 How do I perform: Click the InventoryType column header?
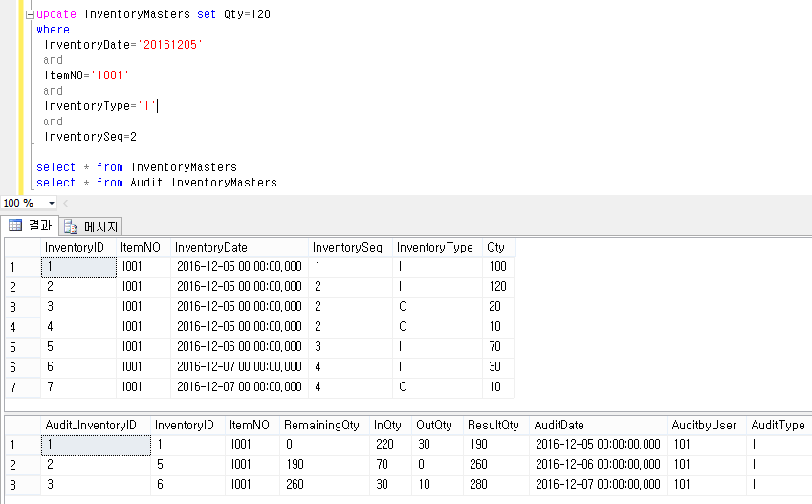(434, 248)
